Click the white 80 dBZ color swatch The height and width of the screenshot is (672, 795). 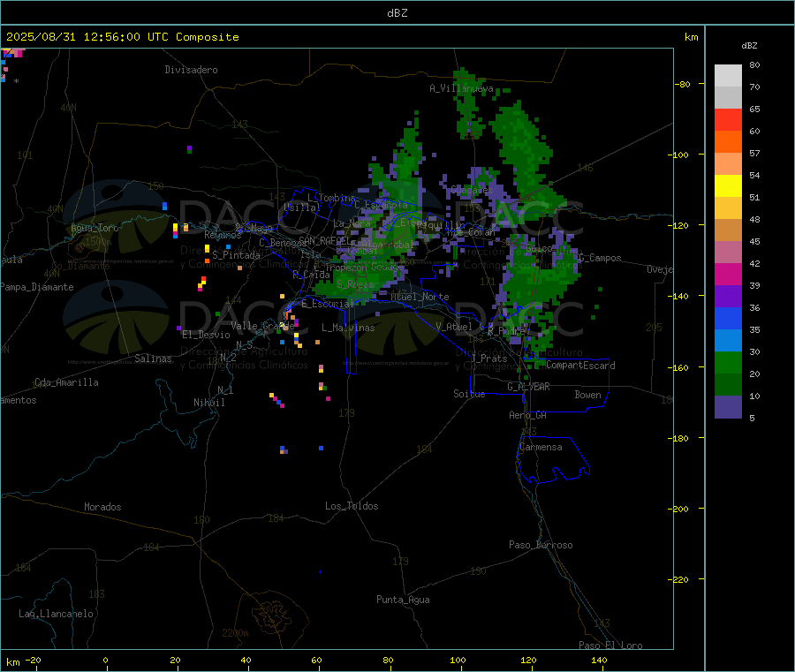[728, 76]
